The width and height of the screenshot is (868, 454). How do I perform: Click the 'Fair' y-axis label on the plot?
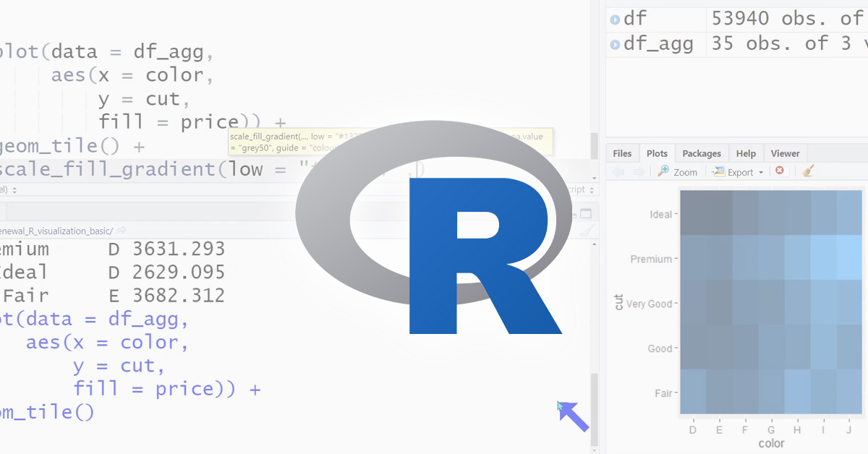(664, 393)
